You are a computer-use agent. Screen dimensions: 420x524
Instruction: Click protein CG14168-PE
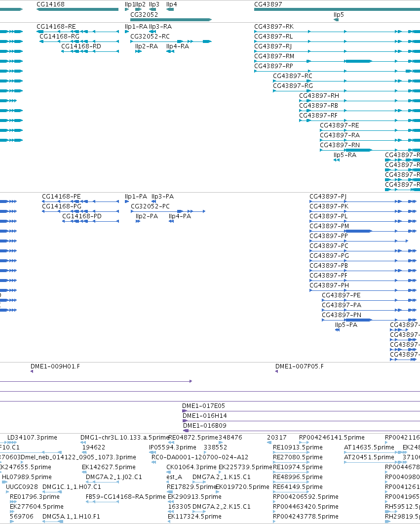pos(61,197)
